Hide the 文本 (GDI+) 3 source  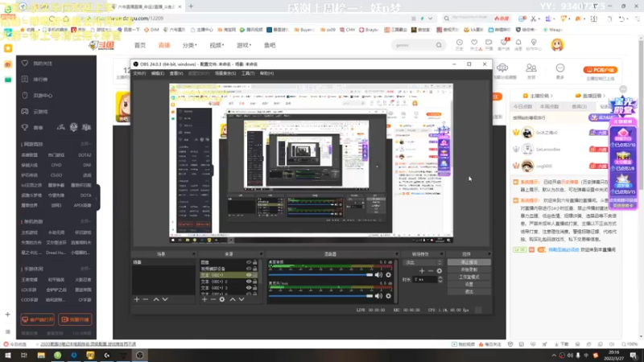pos(249,288)
